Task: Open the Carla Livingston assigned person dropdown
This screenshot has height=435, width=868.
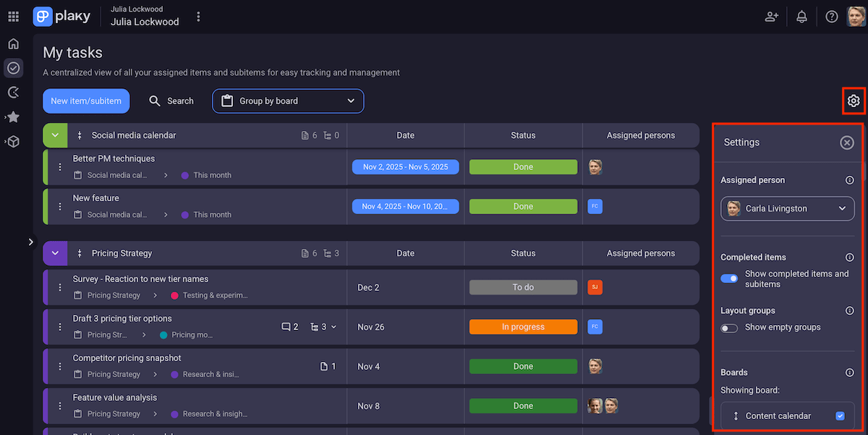Action: 787,208
